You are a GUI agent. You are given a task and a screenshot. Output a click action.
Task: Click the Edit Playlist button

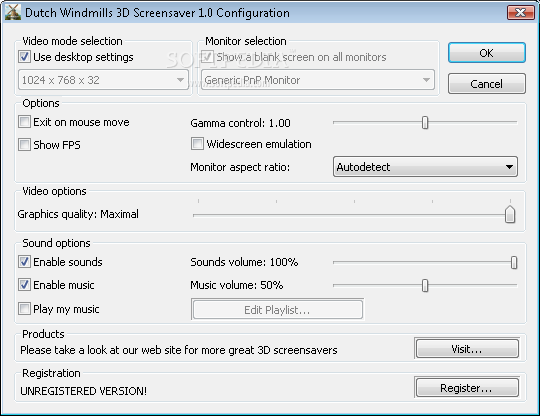click(278, 310)
